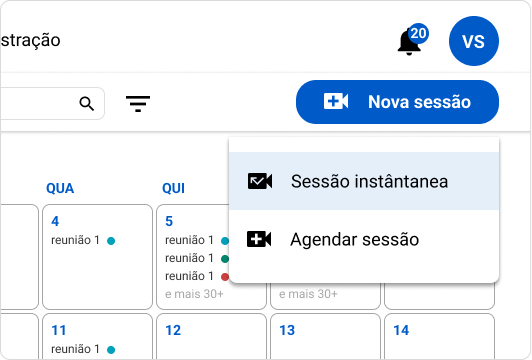Click the camera-plus icon in Nova sessão
This screenshot has height=360, width=532.
336,101
